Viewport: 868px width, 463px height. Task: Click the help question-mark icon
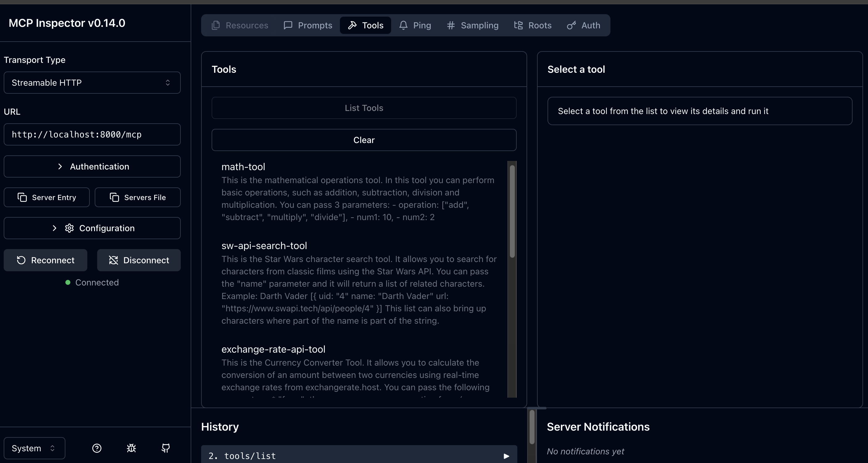(97, 448)
